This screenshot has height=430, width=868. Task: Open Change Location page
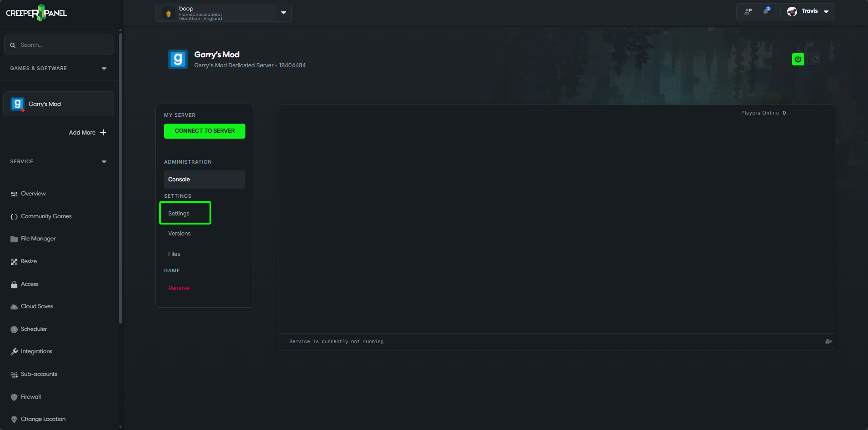click(43, 419)
